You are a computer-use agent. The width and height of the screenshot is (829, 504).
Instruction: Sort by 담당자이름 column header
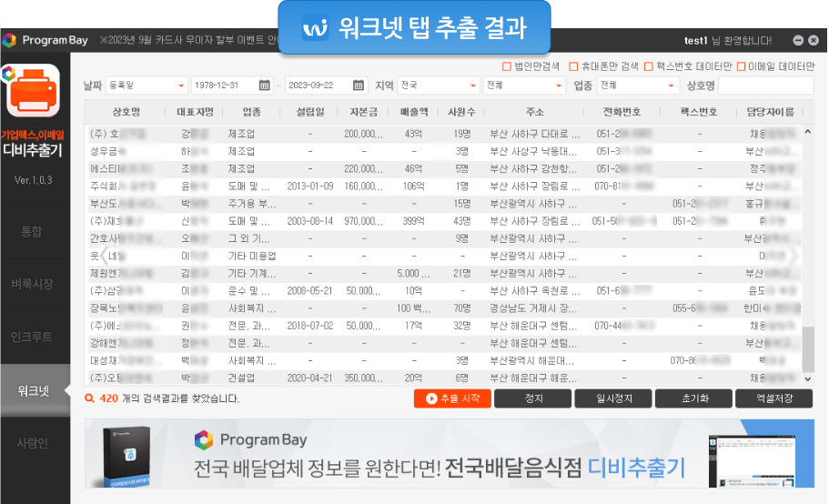pos(770,112)
